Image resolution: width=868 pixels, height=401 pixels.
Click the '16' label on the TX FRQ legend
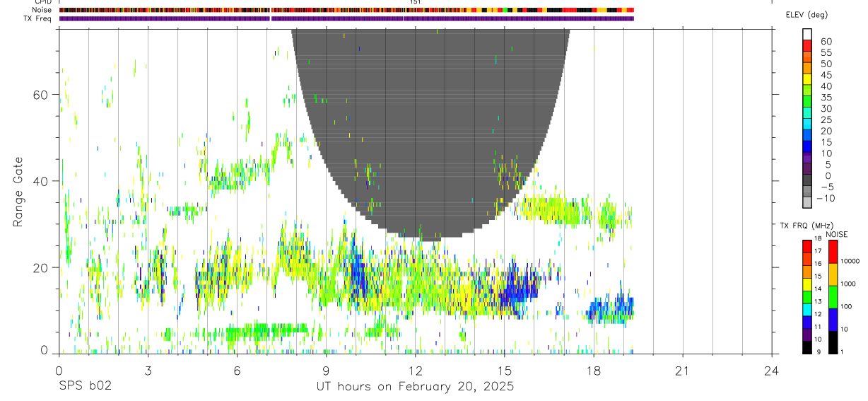tap(817, 264)
